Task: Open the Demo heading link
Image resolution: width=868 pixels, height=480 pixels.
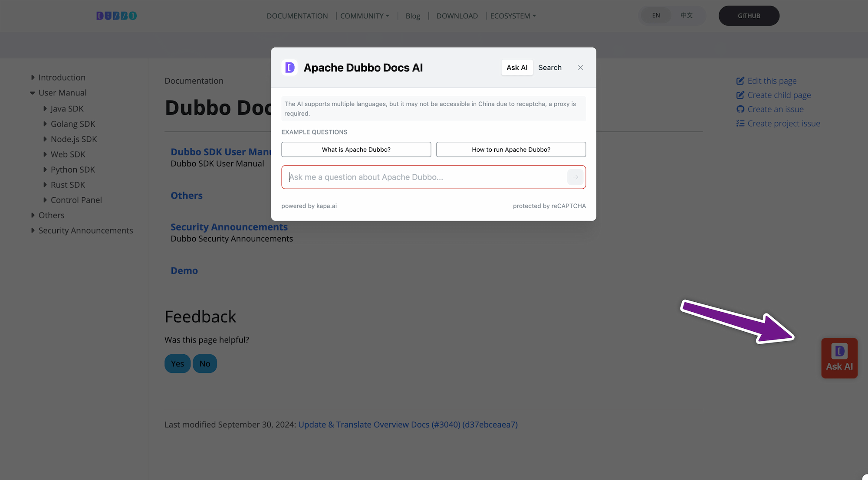Action: [x=184, y=271]
